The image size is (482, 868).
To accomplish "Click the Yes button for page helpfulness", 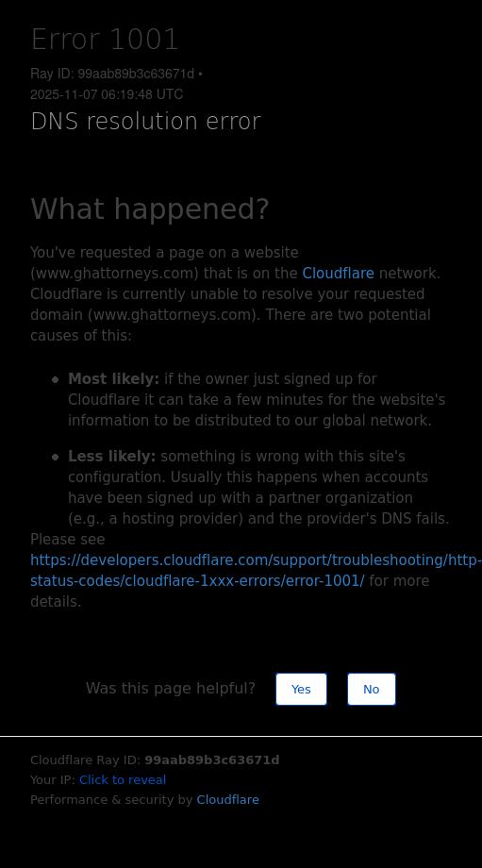I will 301,689.
